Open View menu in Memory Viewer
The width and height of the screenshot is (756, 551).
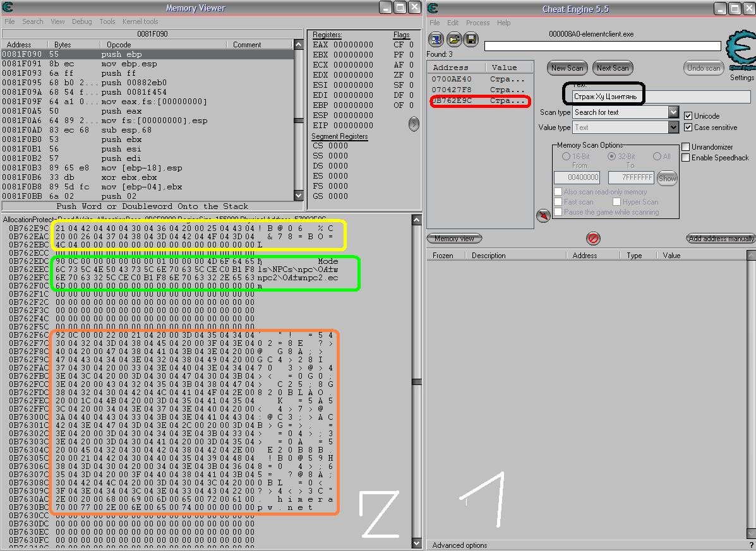tap(57, 21)
